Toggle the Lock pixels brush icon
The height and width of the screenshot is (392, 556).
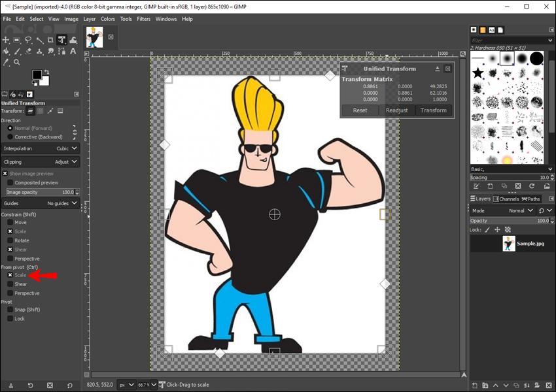click(x=487, y=230)
